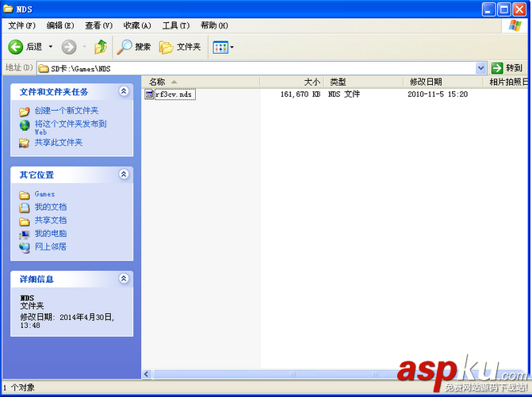Viewport: 532px width, 397px height.
Task: Click the 网上邻居 network icon
Action: coord(25,248)
